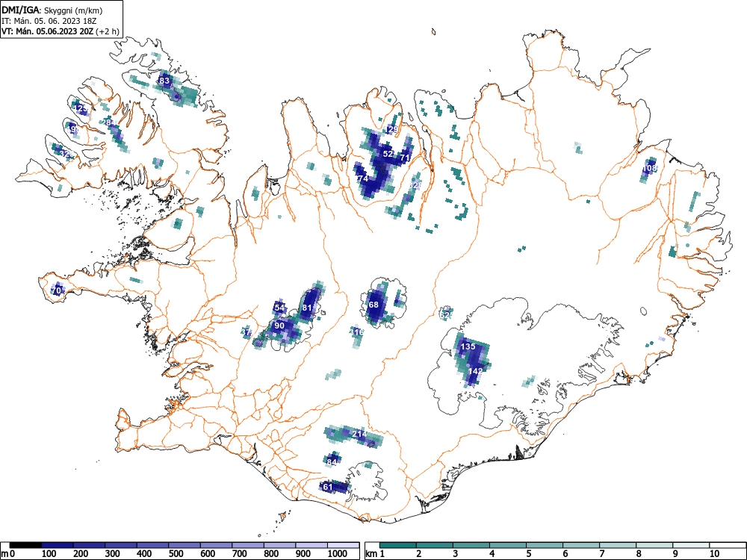Click the 400–500 m purple legend swatch

(153, 546)
